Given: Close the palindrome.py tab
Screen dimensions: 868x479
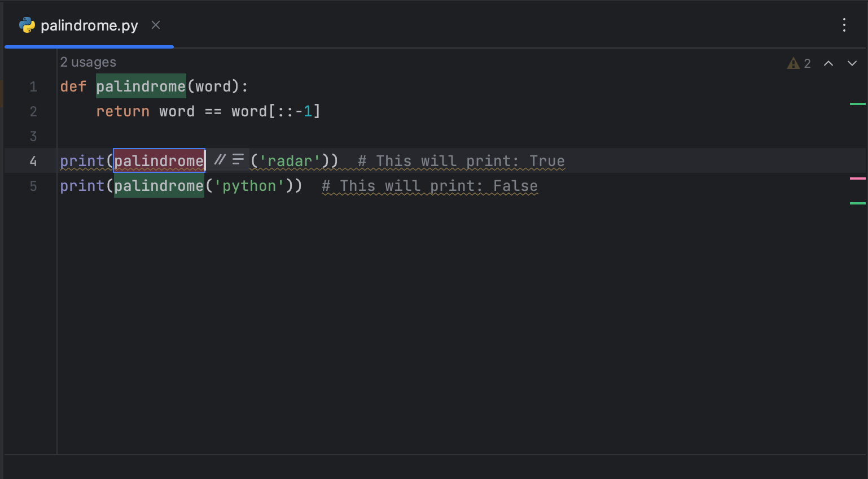Looking at the screenshot, I should [x=156, y=25].
